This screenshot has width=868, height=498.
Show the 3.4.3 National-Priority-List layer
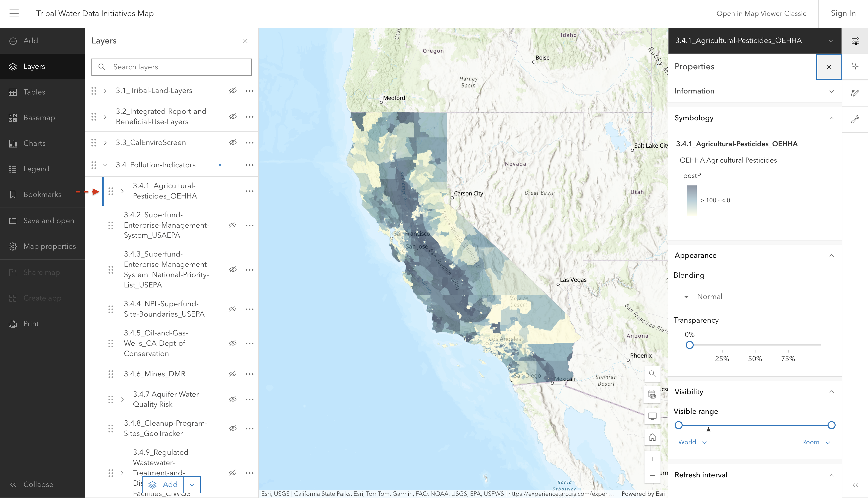[233, 270]
